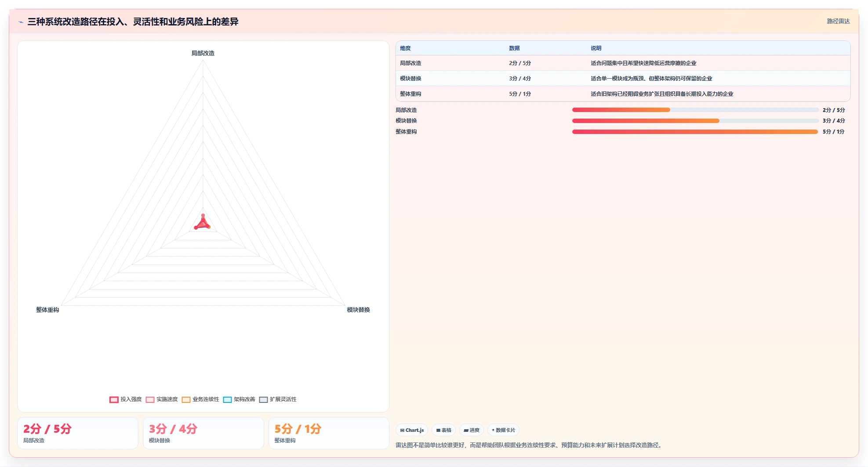
Task: Open the 5分 / 1分 整体重构 data card
Action: (329, 433)
